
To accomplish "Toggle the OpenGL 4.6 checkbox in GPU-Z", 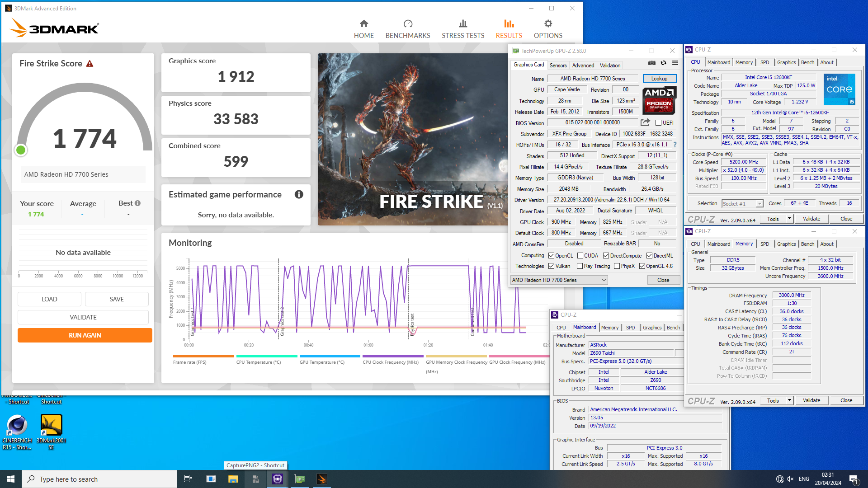I will (x=642, y=266).
